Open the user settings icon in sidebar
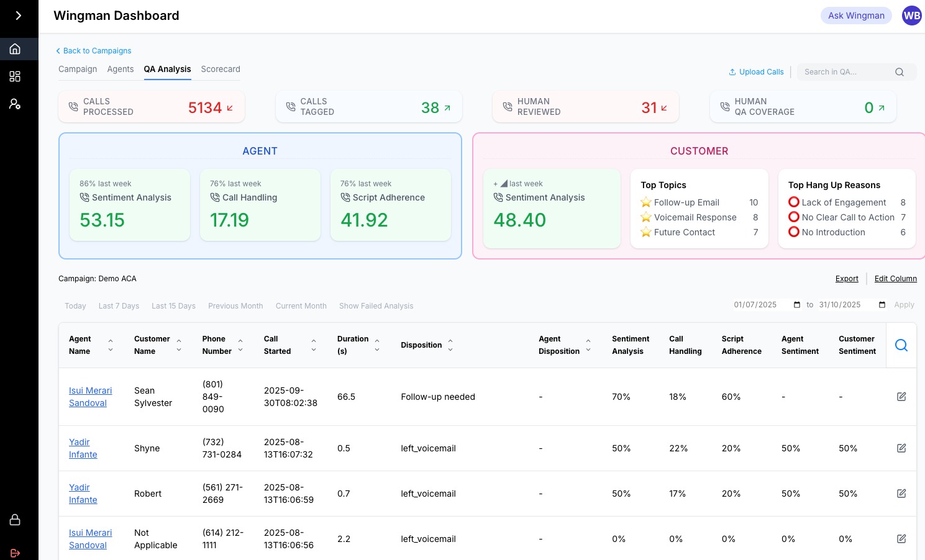The height and width of the screenshot is (560, 925). (x=16, y=104)
